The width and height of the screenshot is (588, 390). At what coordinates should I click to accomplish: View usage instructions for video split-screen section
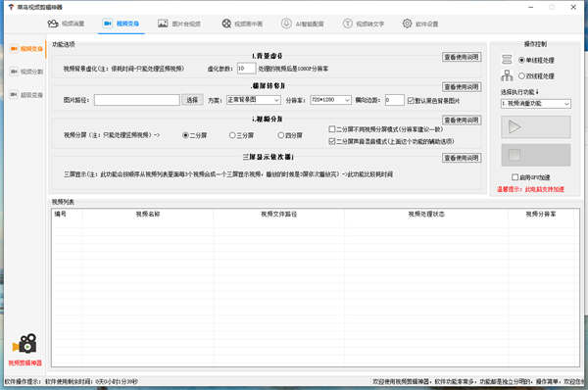(462, 120)
